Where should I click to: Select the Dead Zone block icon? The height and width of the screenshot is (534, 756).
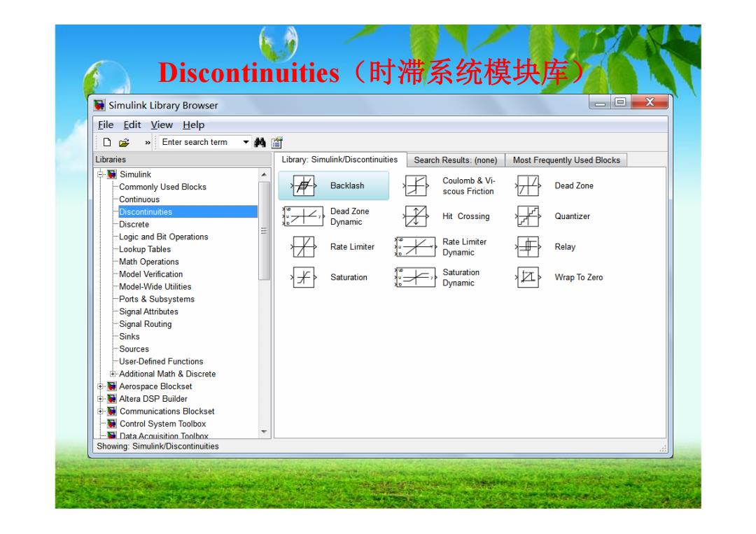point(528,185)
